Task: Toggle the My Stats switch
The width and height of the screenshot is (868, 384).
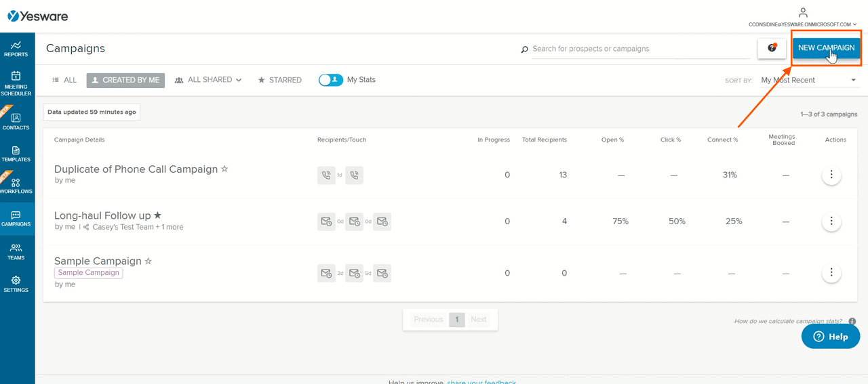Action: [x=331, y=80]
